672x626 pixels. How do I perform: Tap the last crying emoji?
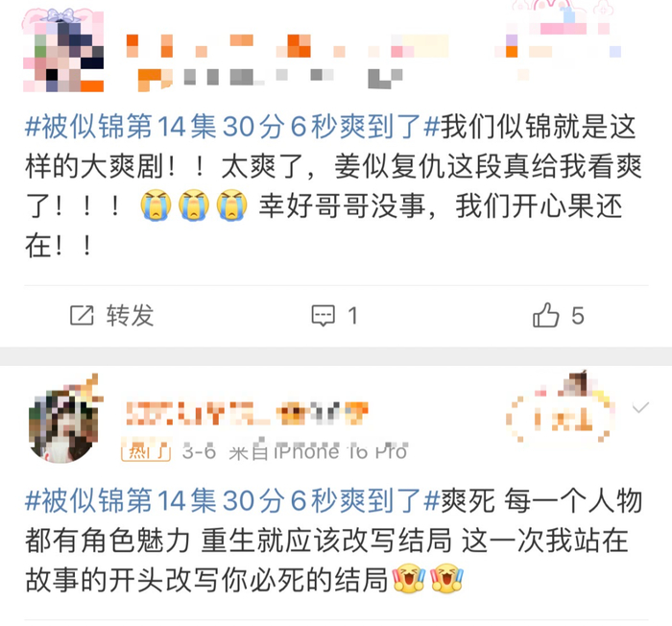(x=232, y=205)
